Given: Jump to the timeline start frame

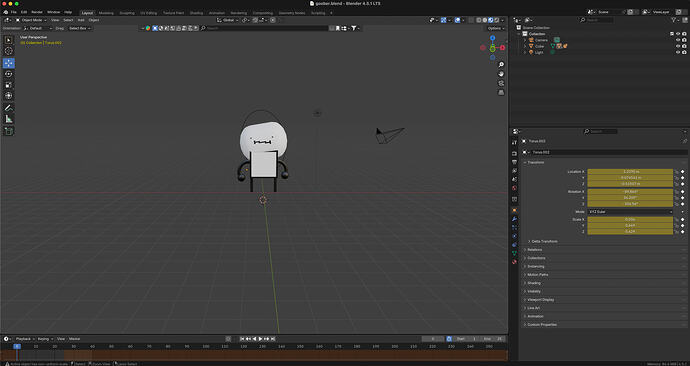Looking at the screenshot, I should 242,339.
